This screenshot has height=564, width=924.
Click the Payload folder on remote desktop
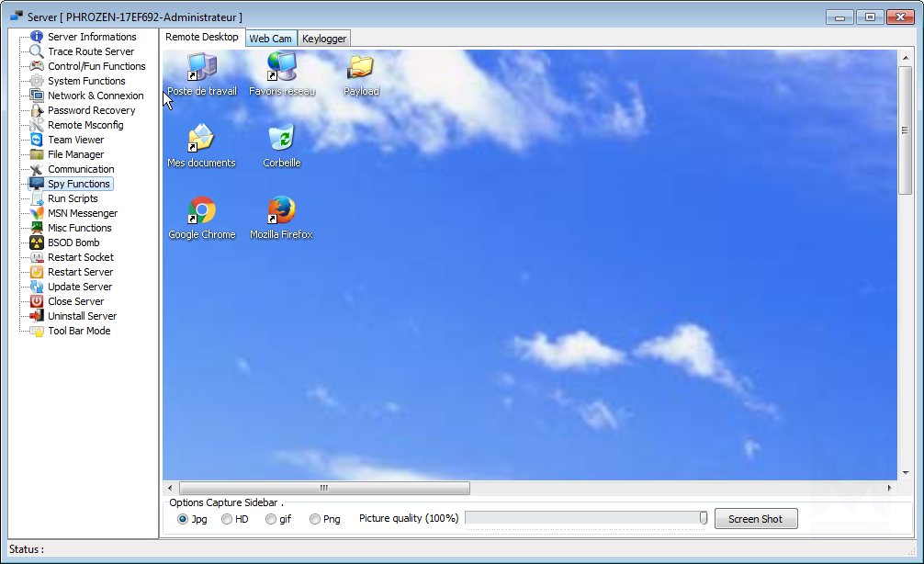[361, 68]
